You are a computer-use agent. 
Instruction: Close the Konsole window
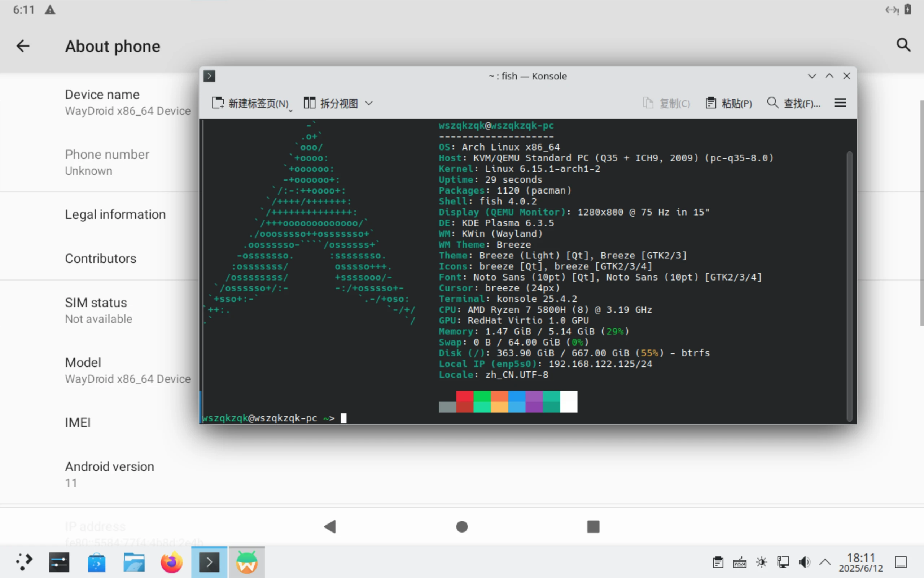click(x=846, y=76)
